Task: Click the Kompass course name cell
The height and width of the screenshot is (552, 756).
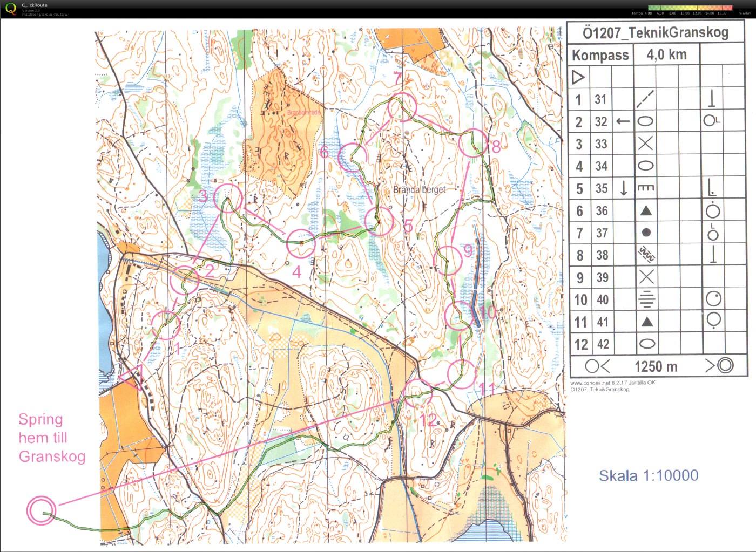Action: pos(600,55)
